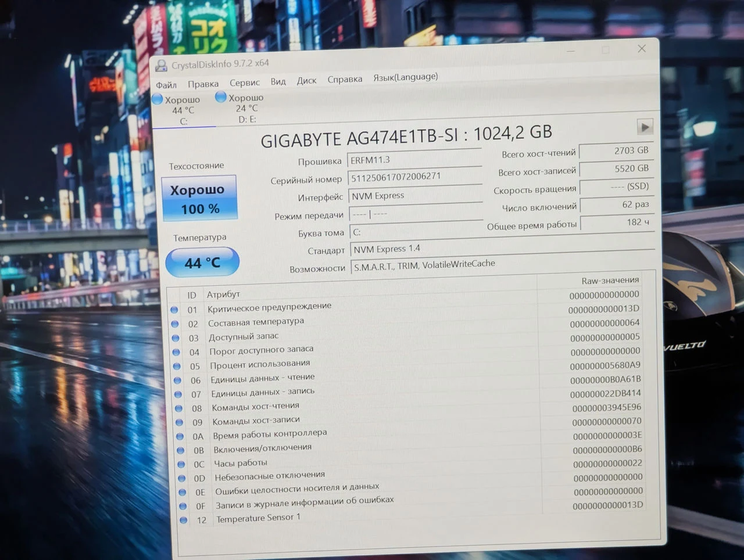
Task: Open the Диск menu
Action: (x=306, y=80)
